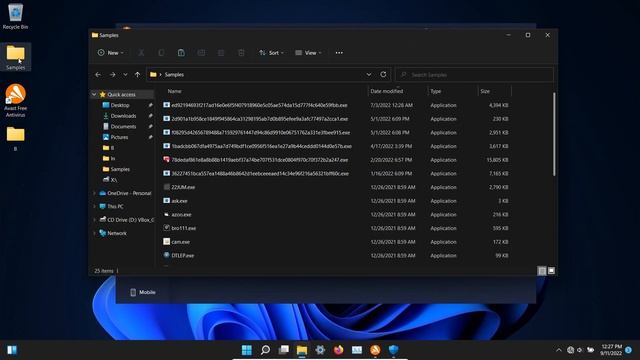Open Settings gear on taskbar
The width and height of the screenshot is (640, 360).
pos(320,350)
